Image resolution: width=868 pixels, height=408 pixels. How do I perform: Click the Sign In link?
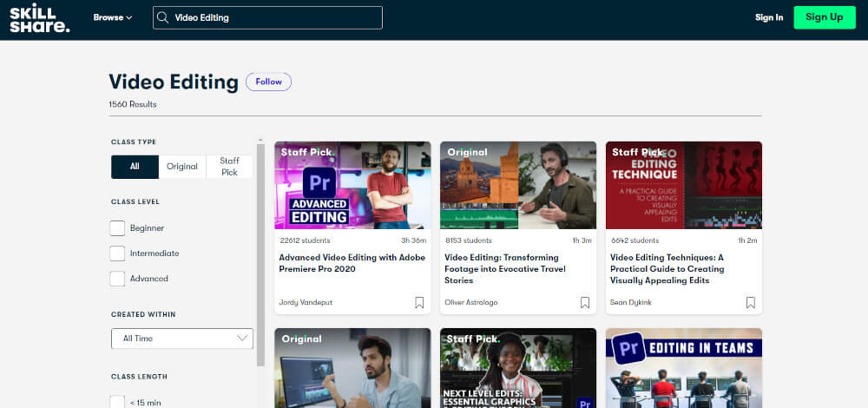768,17
